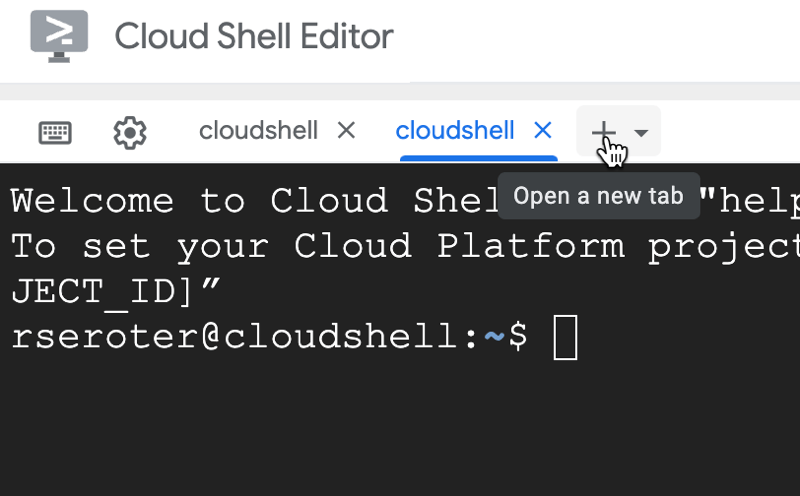The height and width of the screenshot is (496, 800).
Task: Click the blue tilde in the prompt
Action: coord(494,337)
